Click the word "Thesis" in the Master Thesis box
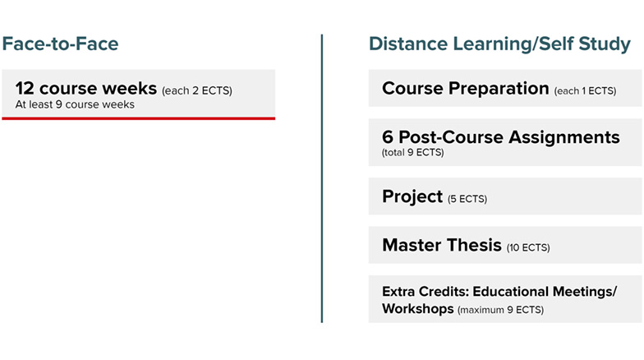The image size is (644, 360). click(472, 245)
